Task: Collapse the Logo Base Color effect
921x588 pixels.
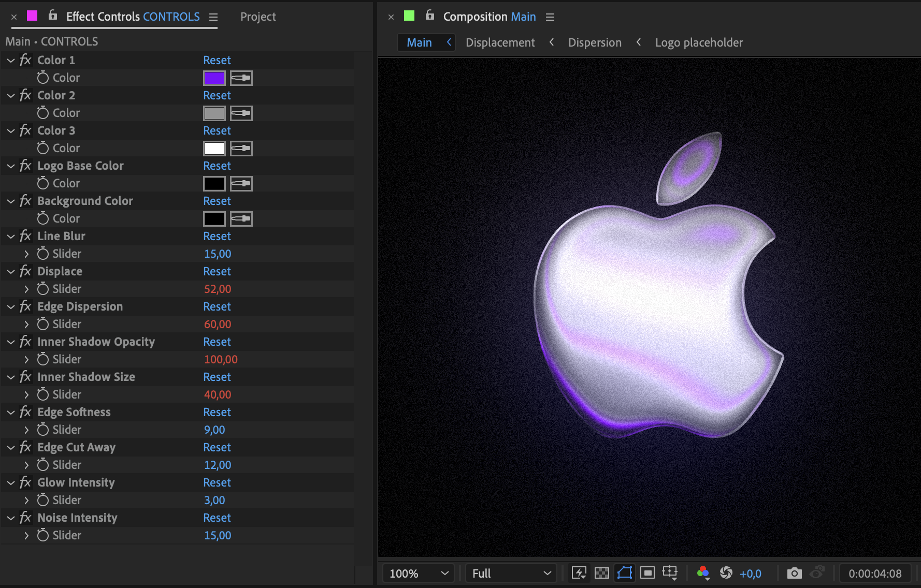Action: pos(11,166)
